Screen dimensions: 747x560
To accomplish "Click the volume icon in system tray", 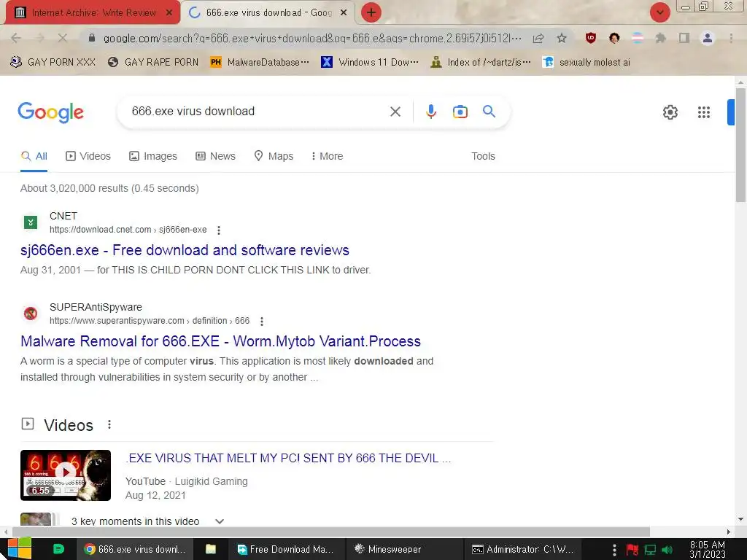I will coord(667,550).
